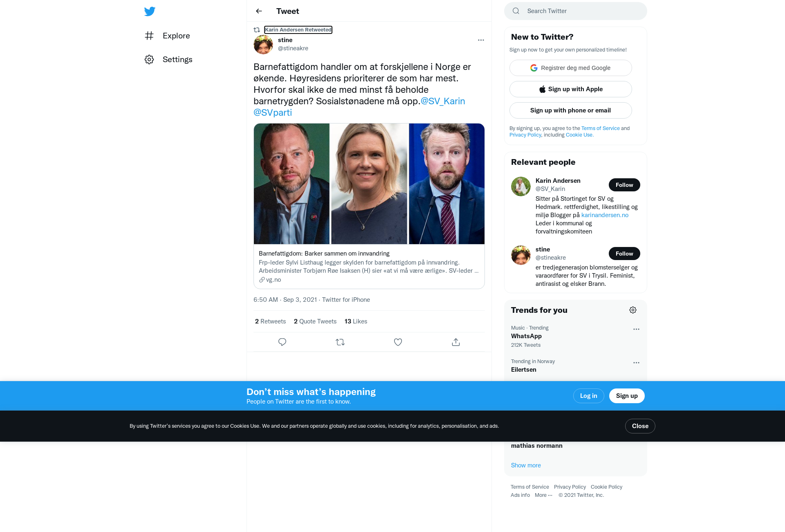Close the cookie notice banner
Screen dimensions: 785x532
(x=640, y=426)
